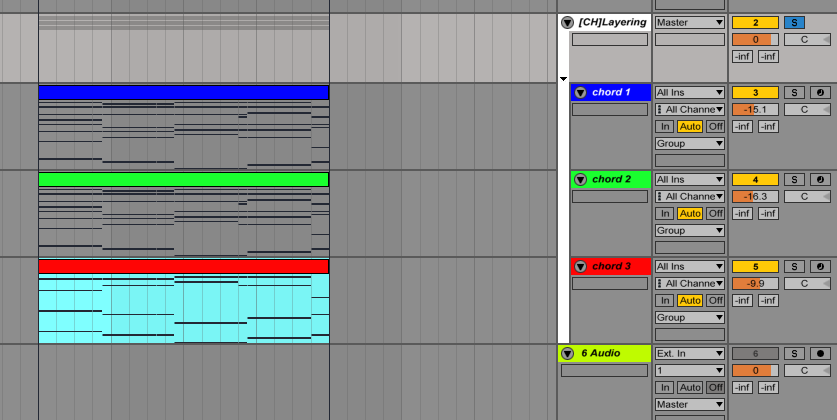Select the chord 3 track title
This screenshot has width=837, height=420.
coord(611,266)
